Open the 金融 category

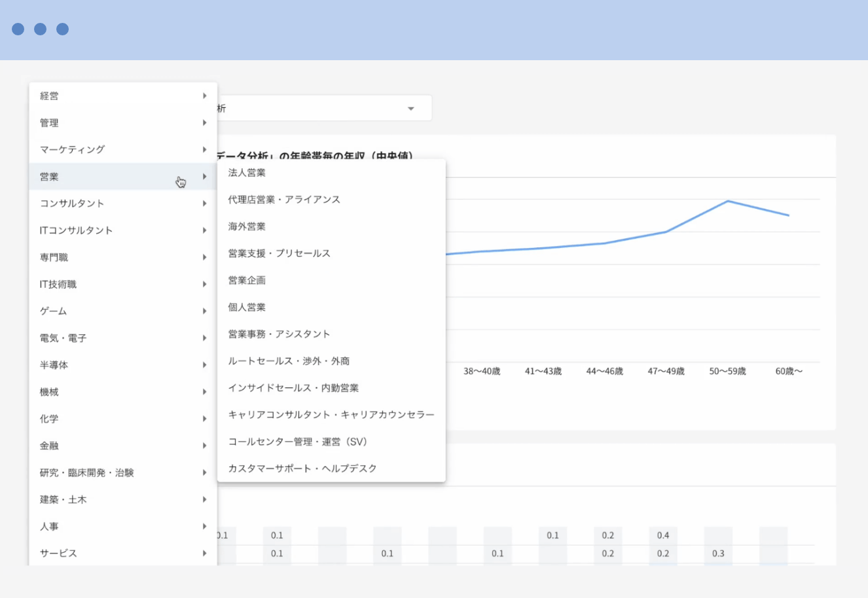click(49, 446)
